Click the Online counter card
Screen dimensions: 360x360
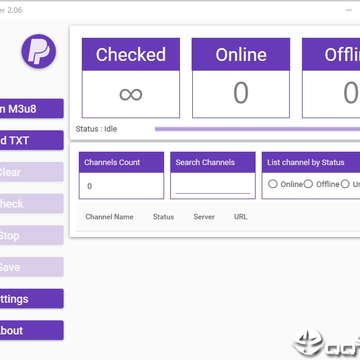[241, 78]
